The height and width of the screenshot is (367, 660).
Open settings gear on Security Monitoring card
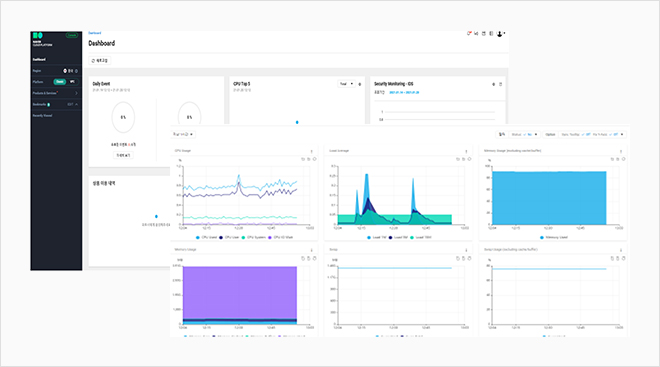[x=493, y=84]
